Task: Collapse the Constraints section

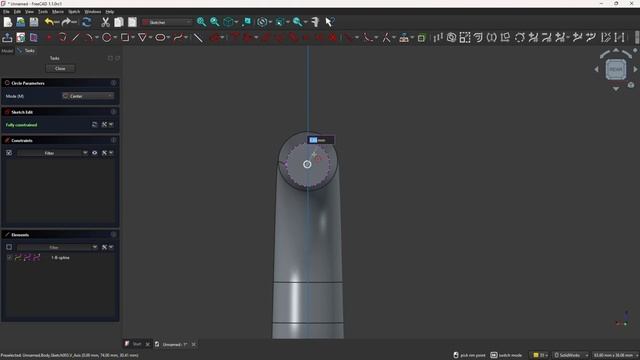Action: (113, 140)
